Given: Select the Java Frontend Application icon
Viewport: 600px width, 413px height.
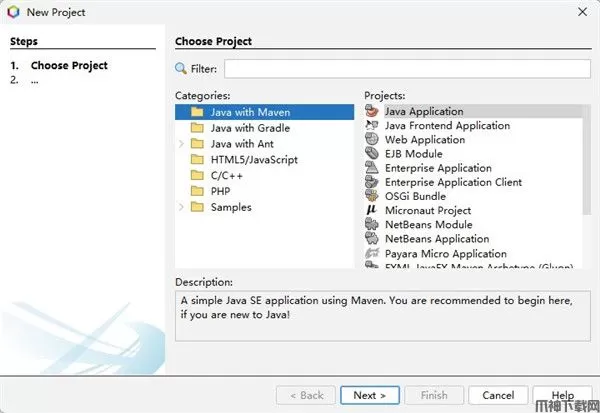Looking at the screenshot, I should (372, 126).
